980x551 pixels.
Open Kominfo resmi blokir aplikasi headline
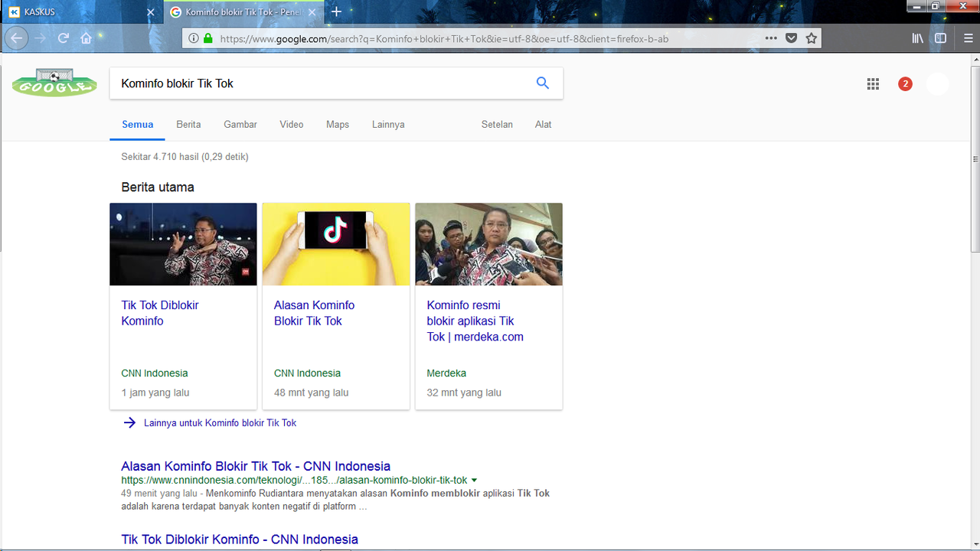(x=475, y=321)
